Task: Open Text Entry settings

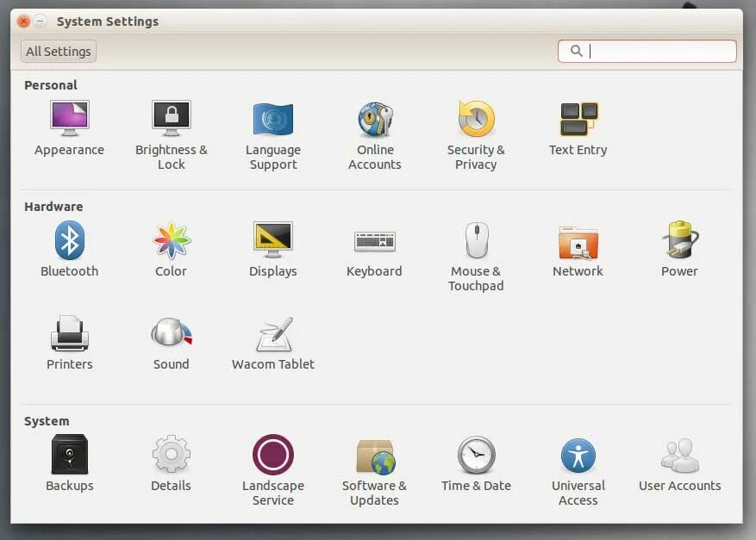Action: click(x=578, y=128)
